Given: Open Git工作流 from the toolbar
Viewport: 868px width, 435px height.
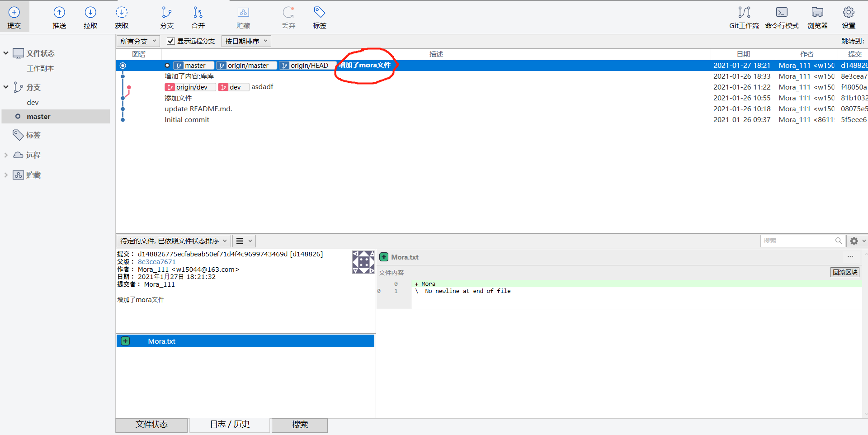Looking at the screenshot, I should [x=744, y=17].
